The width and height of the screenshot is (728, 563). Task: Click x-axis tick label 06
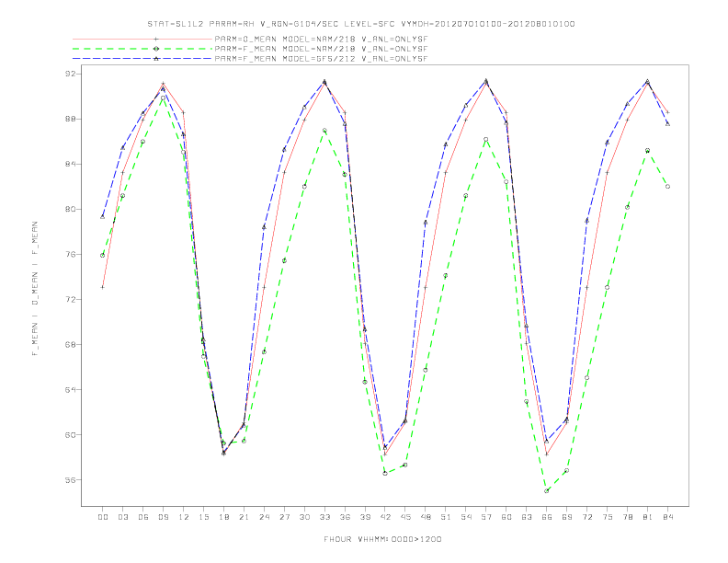[x=143, y=517]
